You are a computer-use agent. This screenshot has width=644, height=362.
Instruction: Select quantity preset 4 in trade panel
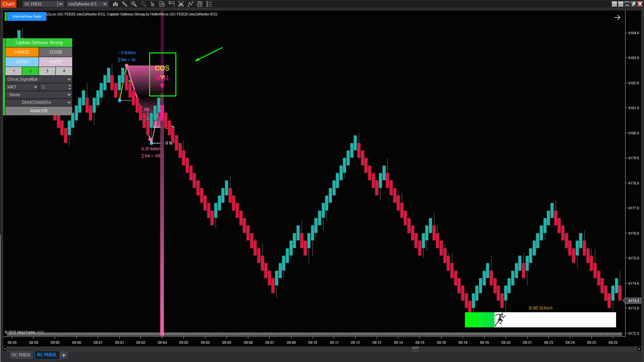coord(64,71)
